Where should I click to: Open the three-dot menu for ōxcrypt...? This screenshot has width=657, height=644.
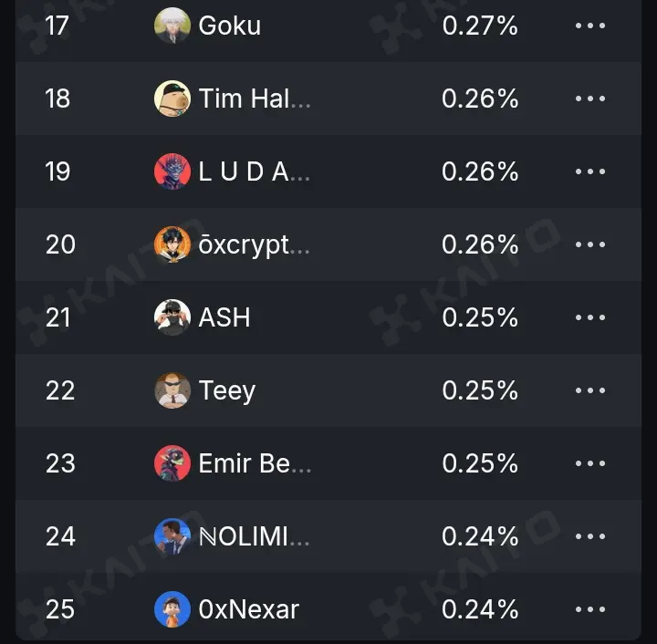[590, 244]
